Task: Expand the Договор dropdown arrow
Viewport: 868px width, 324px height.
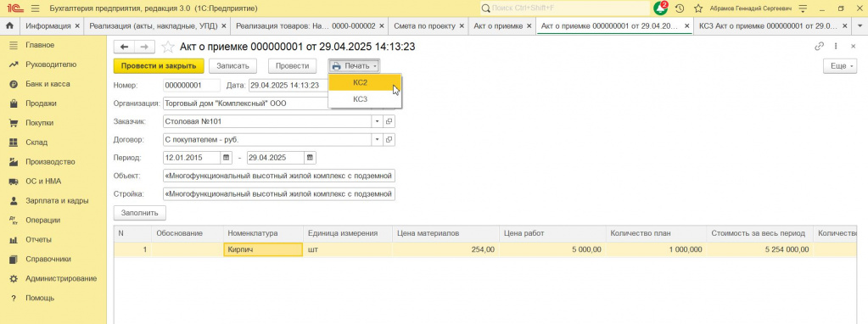Action: [377, 140]
